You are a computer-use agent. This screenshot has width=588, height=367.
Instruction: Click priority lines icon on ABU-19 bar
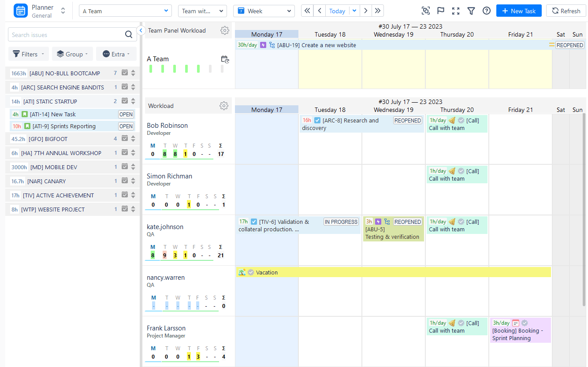click(551, 45)
